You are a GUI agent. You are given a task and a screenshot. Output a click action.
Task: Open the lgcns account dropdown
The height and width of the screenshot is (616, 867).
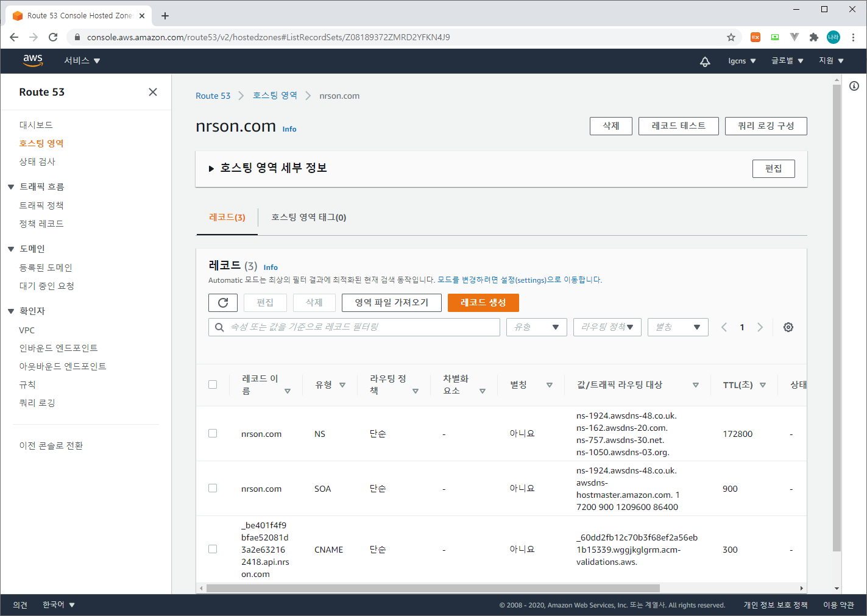click(x=742, y=61)
